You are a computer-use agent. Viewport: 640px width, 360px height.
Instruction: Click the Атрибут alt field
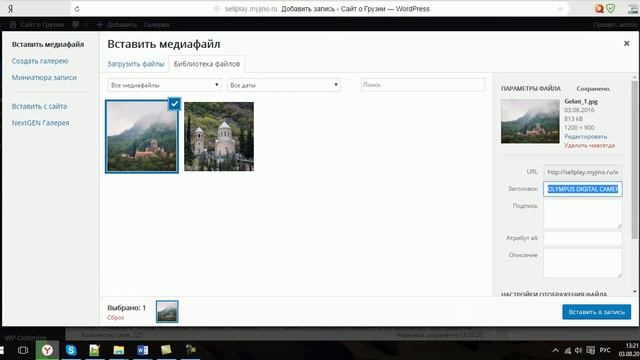coord(582,238)
